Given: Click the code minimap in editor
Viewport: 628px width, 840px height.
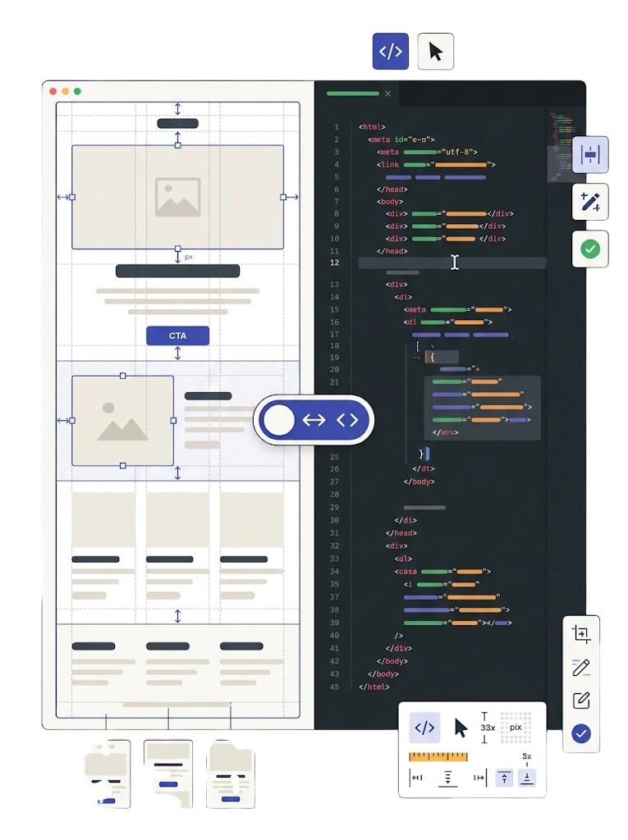Looking at the screenshot, I should (x=560, y=147).
